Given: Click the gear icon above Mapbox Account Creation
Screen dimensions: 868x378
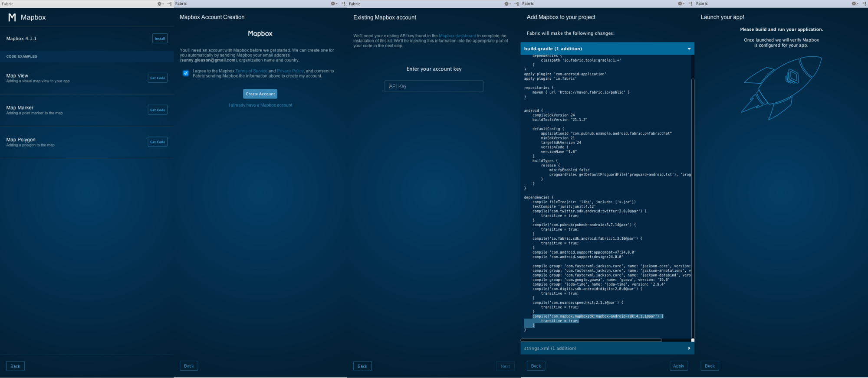Looking at the screenshot, I should point(333,3).
